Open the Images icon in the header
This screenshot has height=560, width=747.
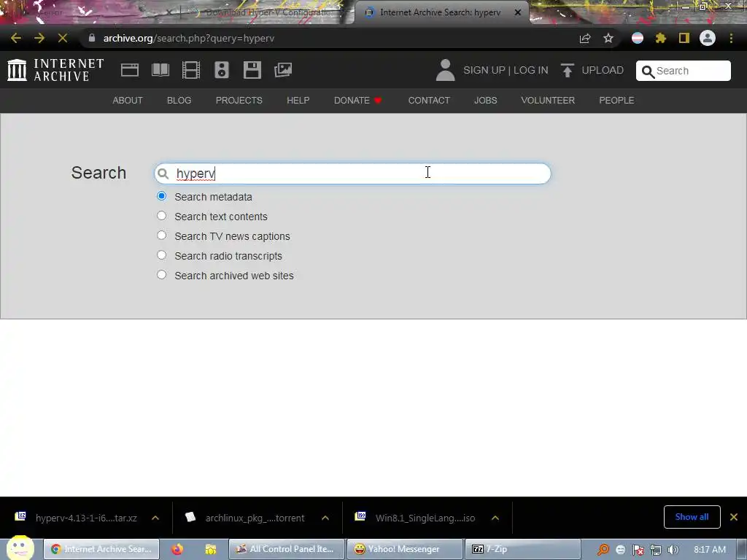click(283, 70)
